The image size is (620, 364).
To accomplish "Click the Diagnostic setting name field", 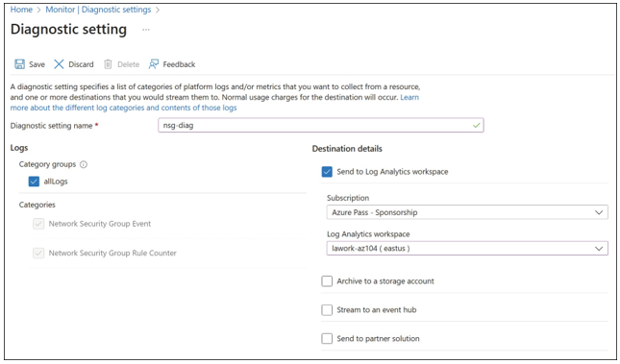I will point(321,125).
